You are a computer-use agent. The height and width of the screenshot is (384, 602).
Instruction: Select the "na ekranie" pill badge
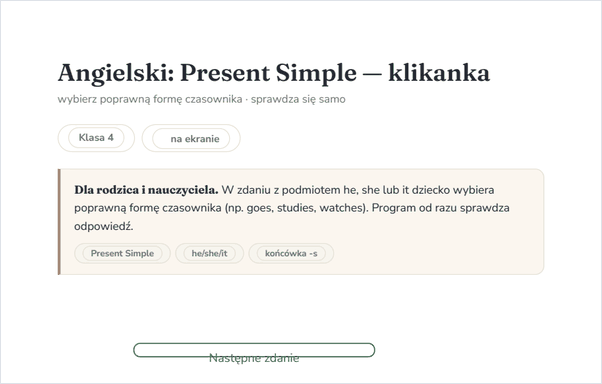coord(191,138)
